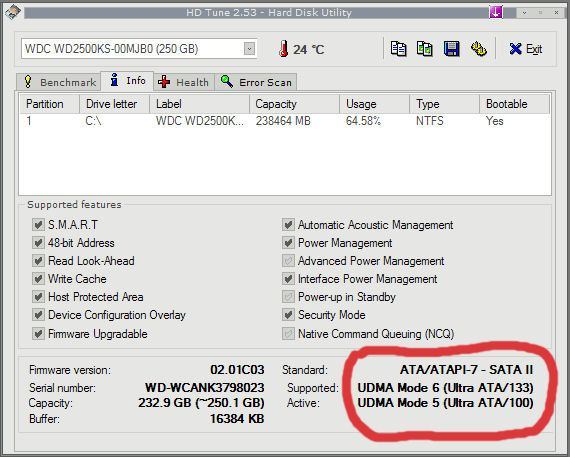Click the HD Tune app icon in title bar
Image resolution: width=570 pixels, height=457 pixels.
13,12
